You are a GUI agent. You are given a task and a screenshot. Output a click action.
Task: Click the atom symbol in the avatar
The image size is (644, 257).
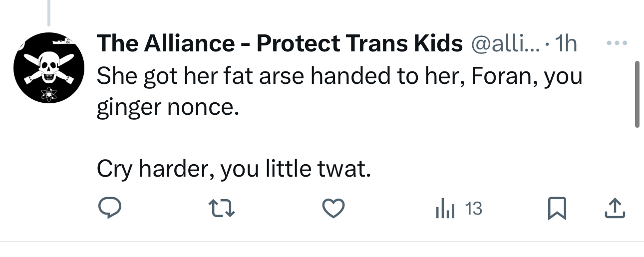49,93
